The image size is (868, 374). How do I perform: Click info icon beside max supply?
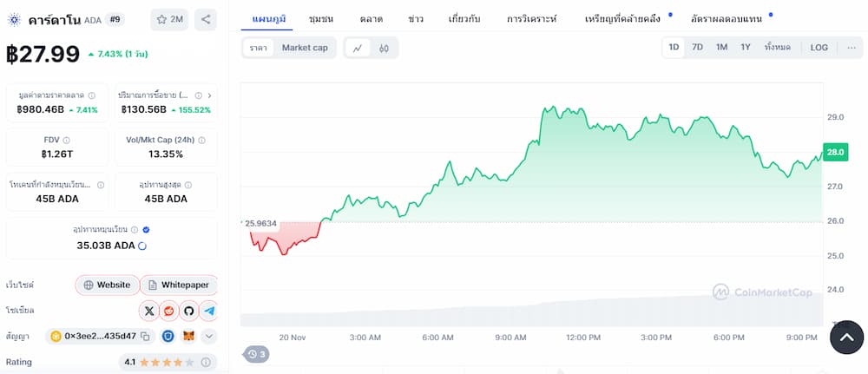(x=188, y=185)
